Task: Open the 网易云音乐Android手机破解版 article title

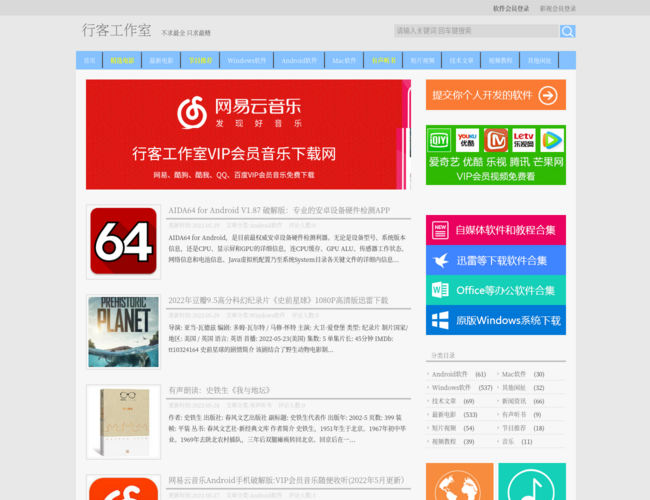Action: click(x=286, y=481)
